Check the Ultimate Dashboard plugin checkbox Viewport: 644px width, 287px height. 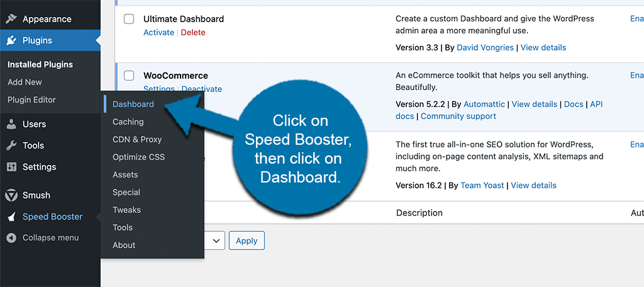[129, 19]
